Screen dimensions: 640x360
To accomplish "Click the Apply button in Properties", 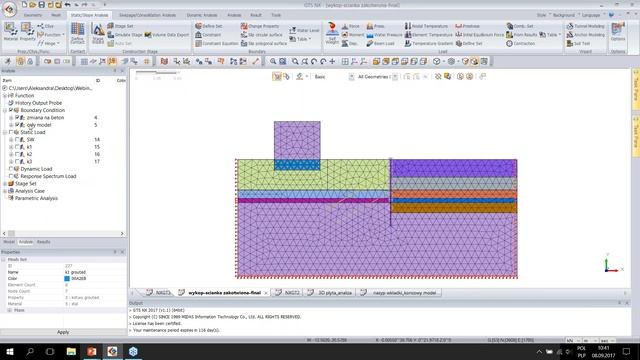I will pos(63,332).
